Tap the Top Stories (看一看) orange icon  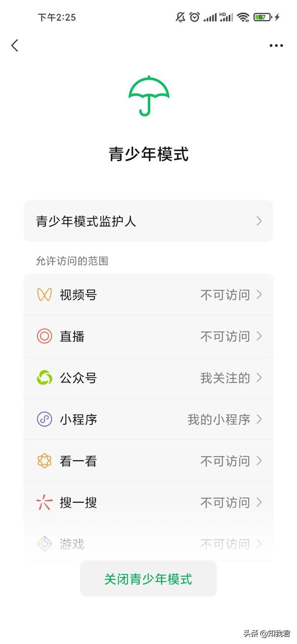pos(45,461)
